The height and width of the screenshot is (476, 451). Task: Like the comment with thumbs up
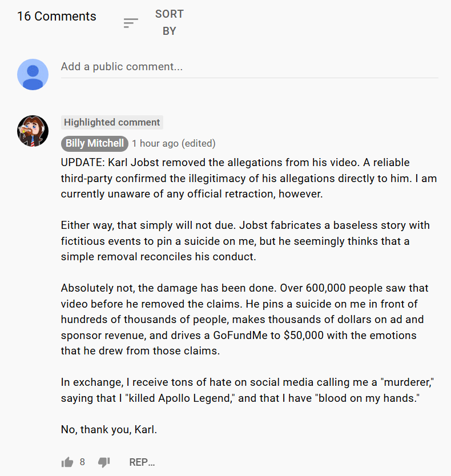pyautogui.click(x=67, y=462)
